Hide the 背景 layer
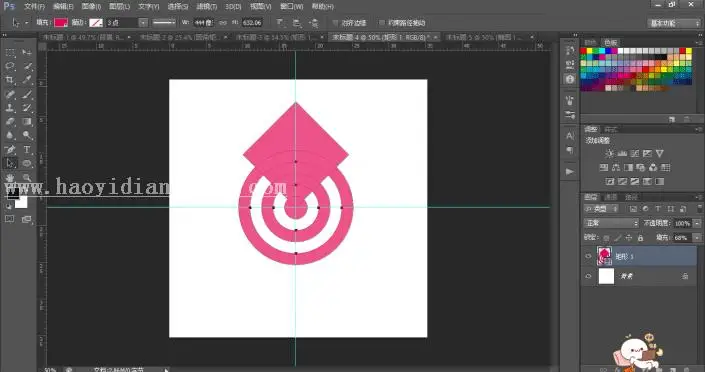Screen dimensions: 705x372 point(588,276)
